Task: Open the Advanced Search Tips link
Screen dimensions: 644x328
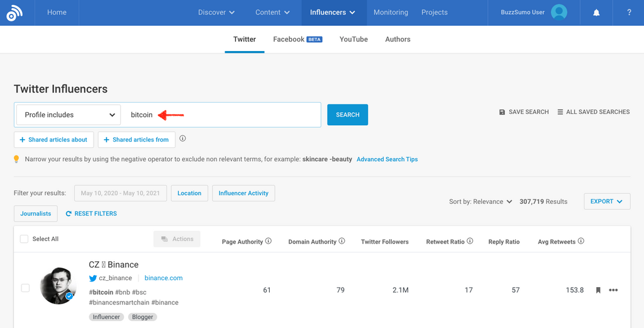Action: click(387, 159)
